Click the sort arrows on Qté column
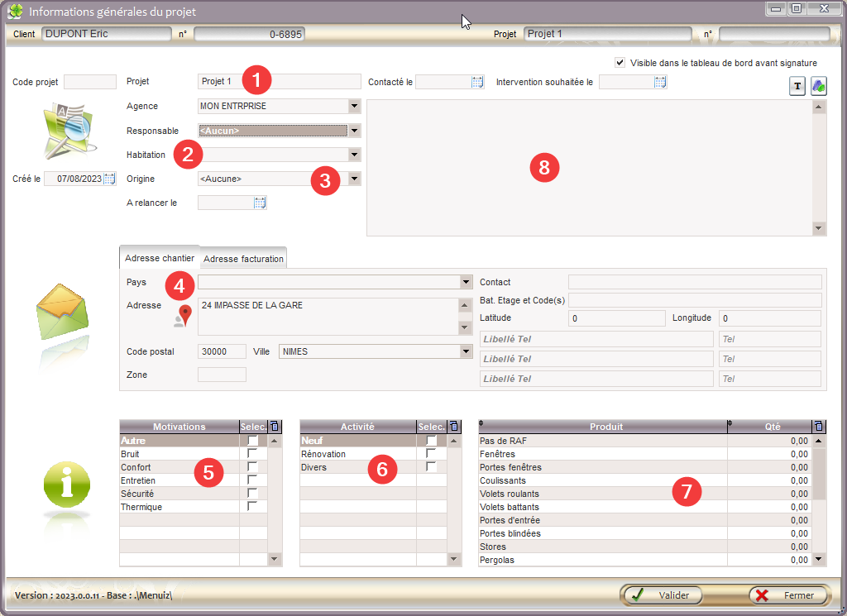This screenshot has height=616, width=847. (730, 423)
